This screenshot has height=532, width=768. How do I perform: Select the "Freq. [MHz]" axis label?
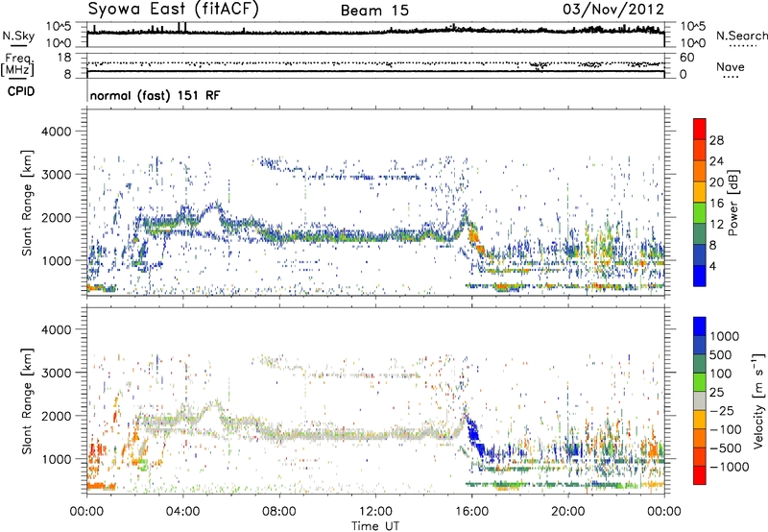coord(17,65)
